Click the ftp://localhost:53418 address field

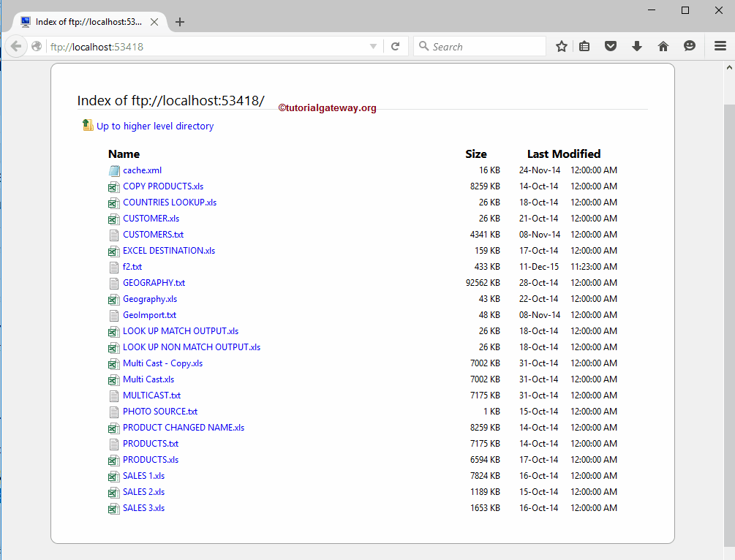205,47
